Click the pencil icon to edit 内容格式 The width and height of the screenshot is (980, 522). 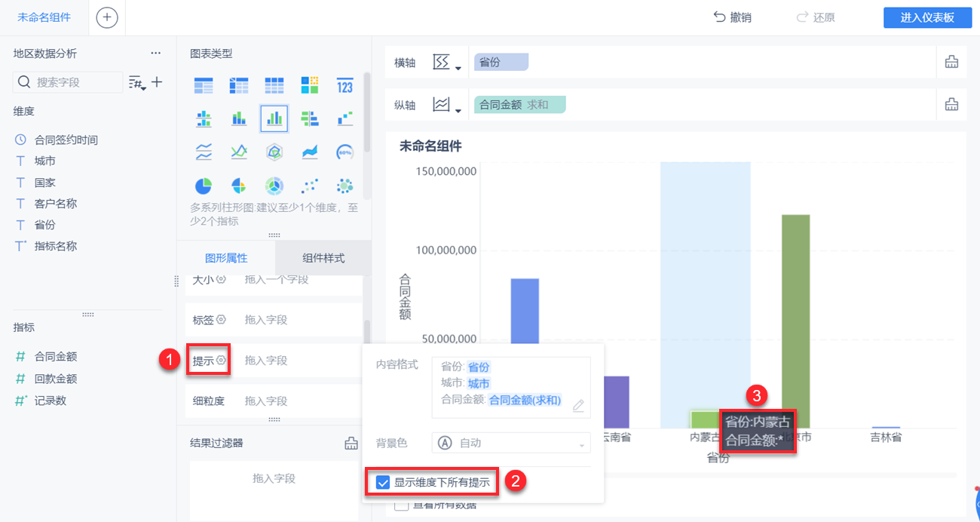[x=578, y=406]
